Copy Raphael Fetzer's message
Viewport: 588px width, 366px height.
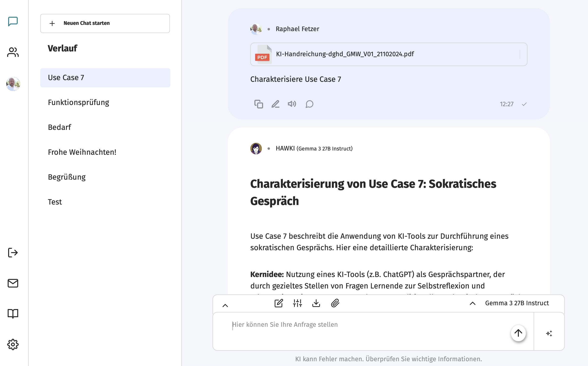point(259,104)
